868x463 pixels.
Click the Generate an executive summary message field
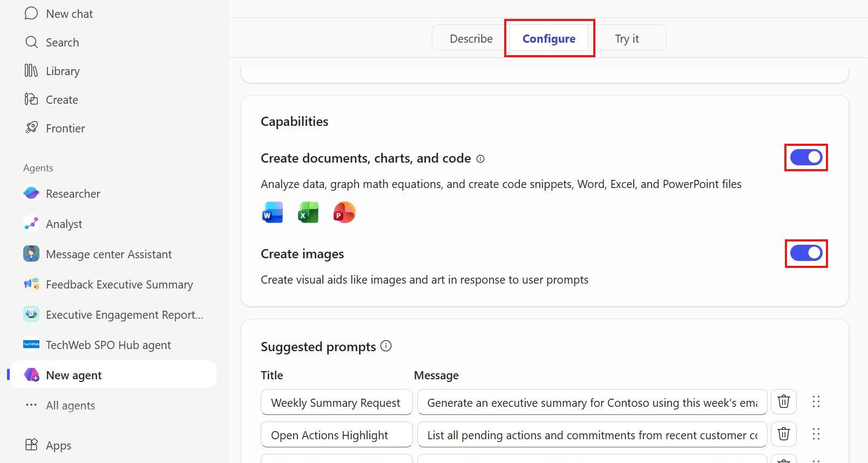click(592, 402)
